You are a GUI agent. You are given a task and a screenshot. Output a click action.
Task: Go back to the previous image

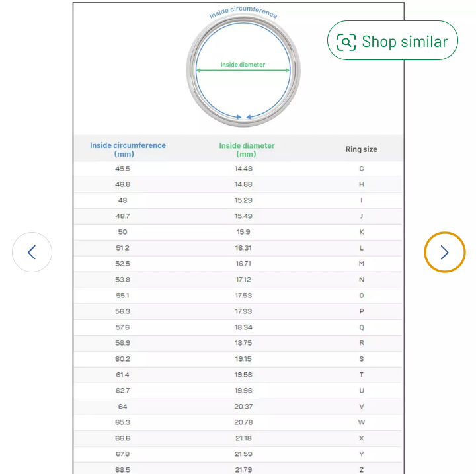(x=32, y=252)
